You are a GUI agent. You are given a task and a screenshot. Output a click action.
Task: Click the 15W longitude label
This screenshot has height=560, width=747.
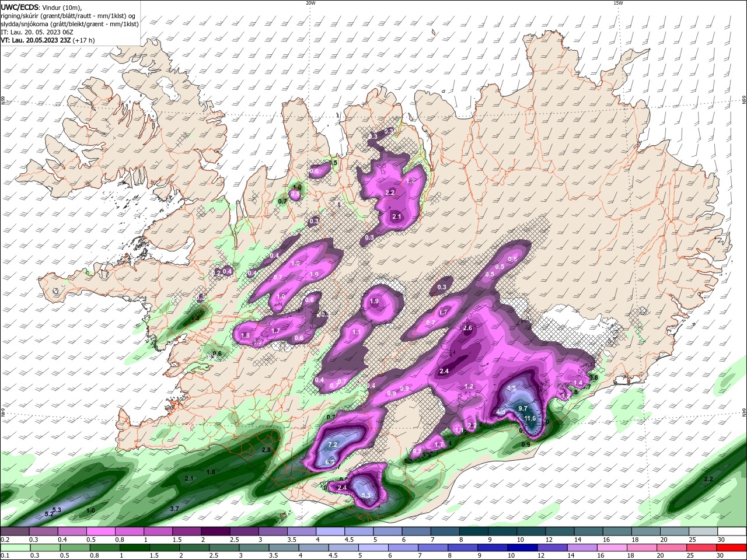(x=618, y=3)
